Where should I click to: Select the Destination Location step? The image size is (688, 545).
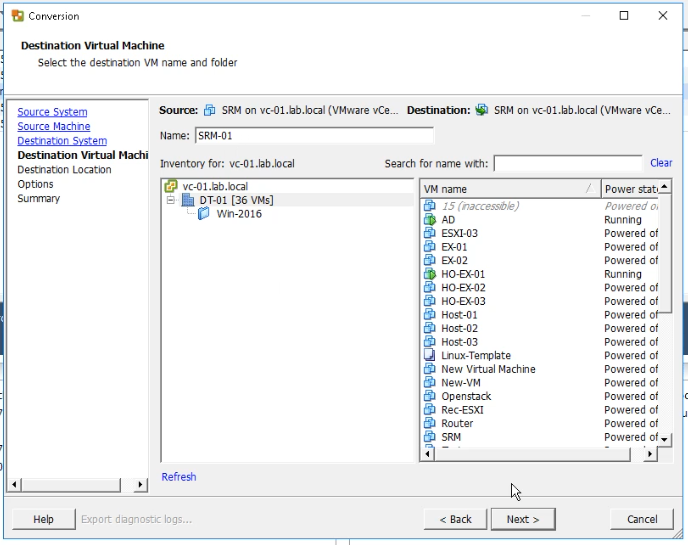click(64, 170)
